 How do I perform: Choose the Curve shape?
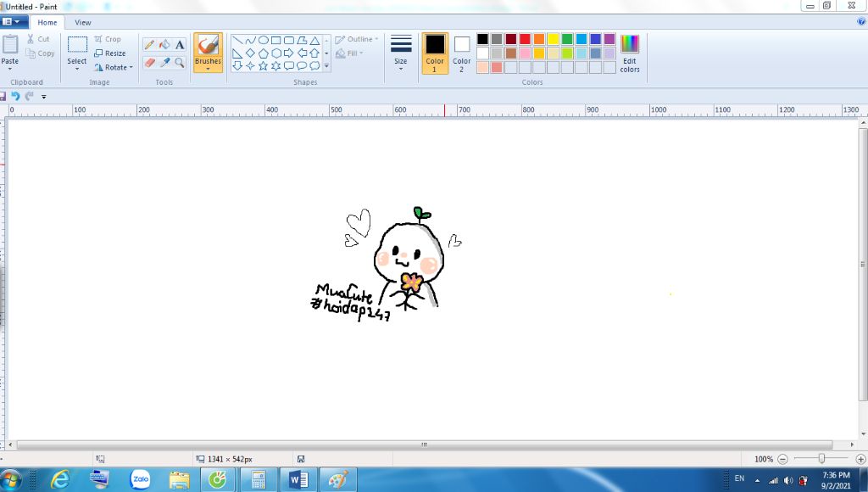tap(250, 41)
